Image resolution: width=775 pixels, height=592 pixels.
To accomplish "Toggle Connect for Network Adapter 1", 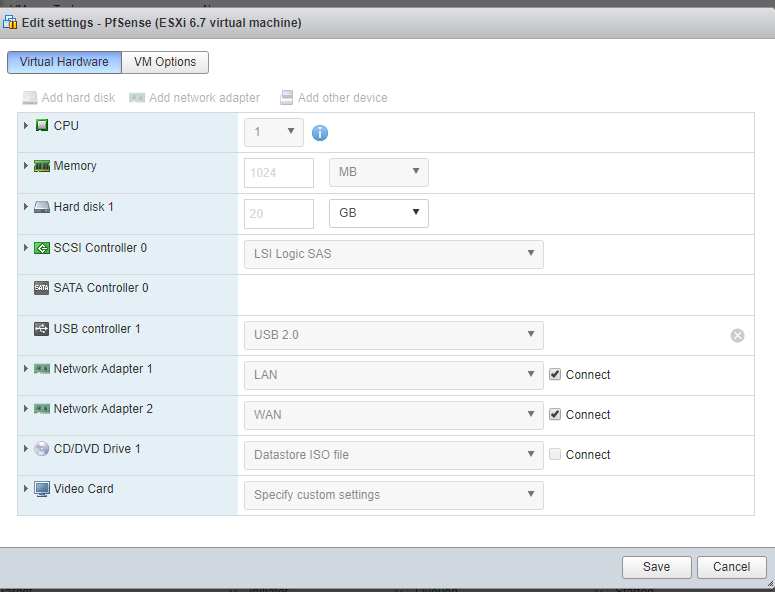I will 555,374.
